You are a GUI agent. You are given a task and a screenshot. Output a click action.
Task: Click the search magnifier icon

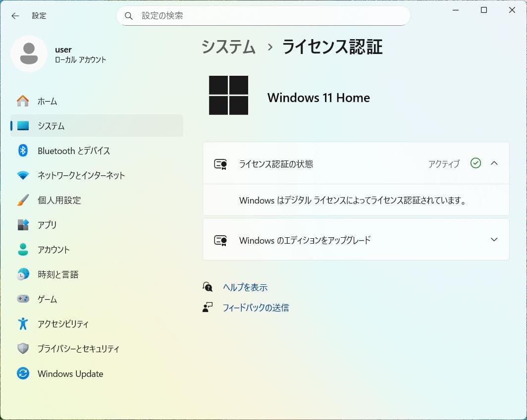128,16
